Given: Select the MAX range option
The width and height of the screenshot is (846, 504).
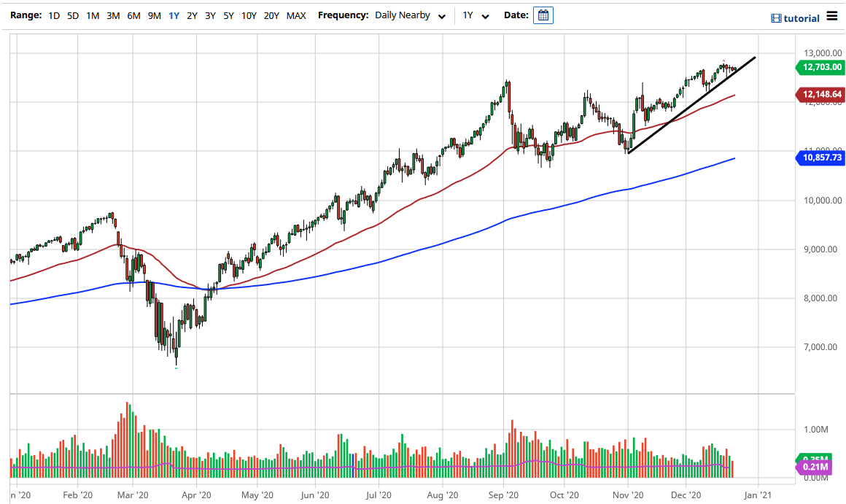Looking at the screenshot, I should [x=296, y=15].
